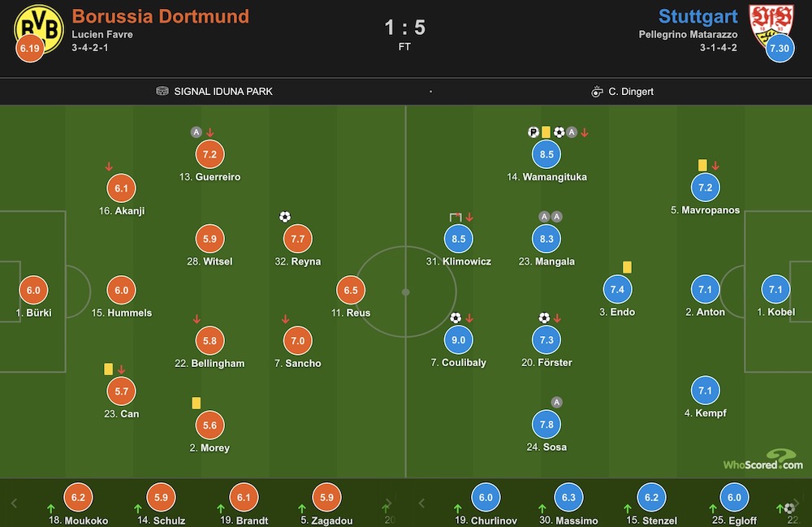The image size is (812, 527).
Task: Click the Borussia Dortmund club crest
Action: 39,28
